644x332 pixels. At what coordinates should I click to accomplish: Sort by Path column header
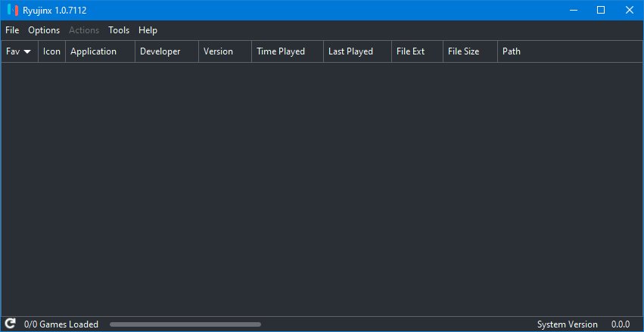tap(570, 51)
